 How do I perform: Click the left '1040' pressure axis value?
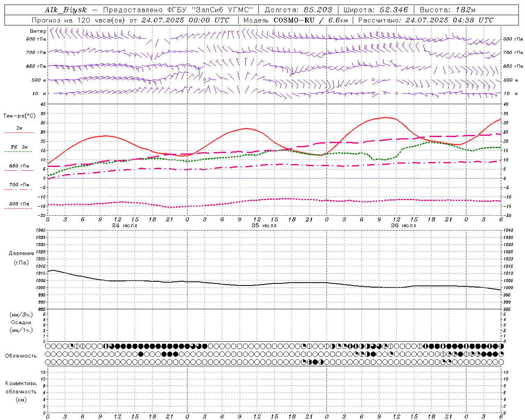click(40, 231)
